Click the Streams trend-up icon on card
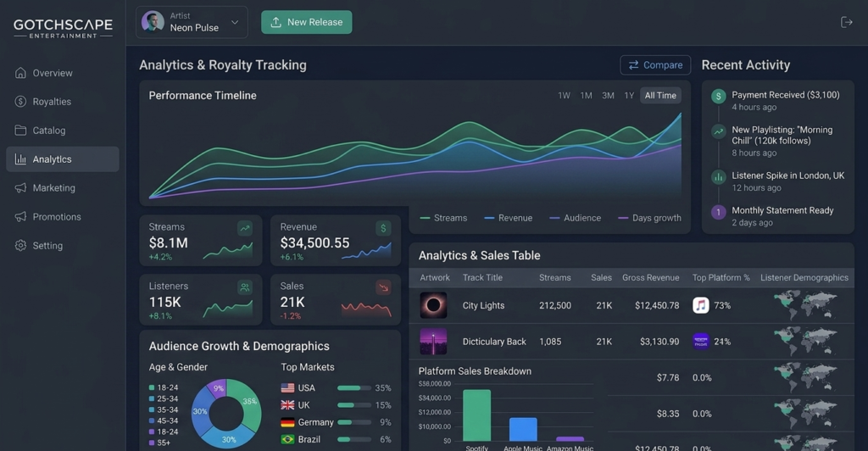This screenshot has width=868, height=451. [245, 227]
